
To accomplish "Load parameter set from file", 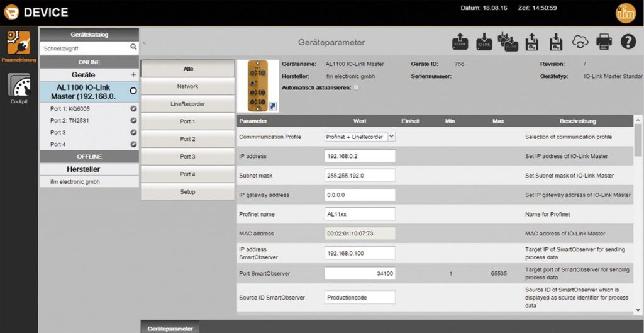I will point(532,42).
